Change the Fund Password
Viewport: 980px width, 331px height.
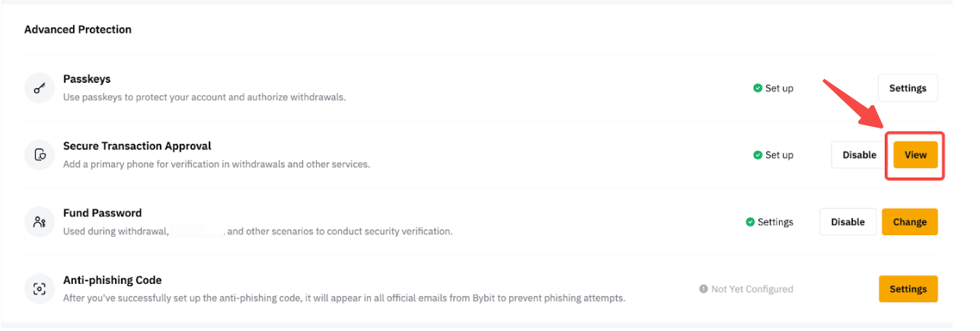pyautogui.click(x=910, y=222)
